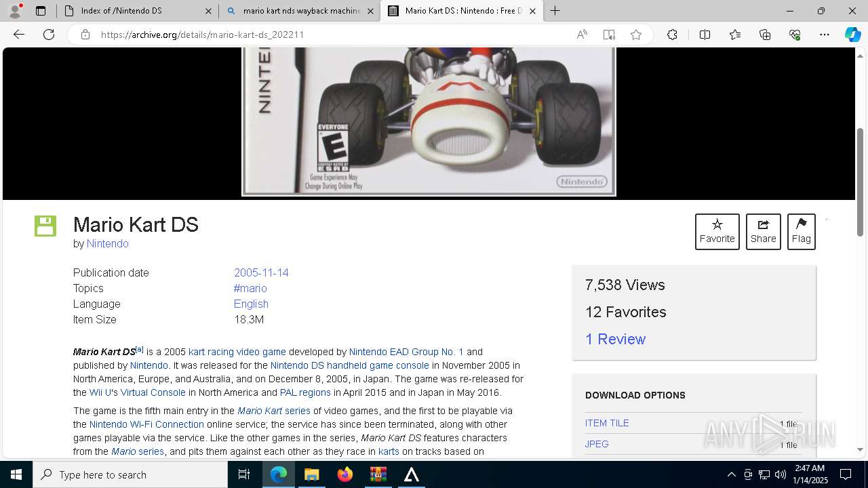
Task: Show hidden system tray icons
Action: [731, 474]
